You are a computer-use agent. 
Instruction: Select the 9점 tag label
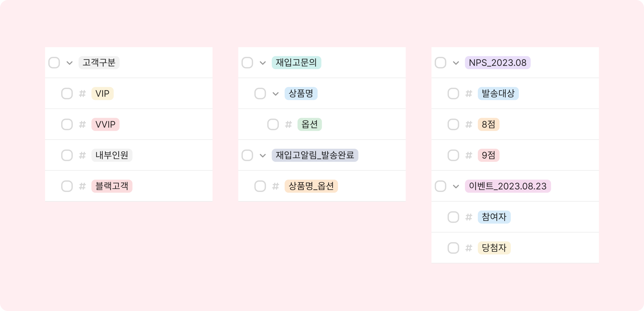(488, 155)
